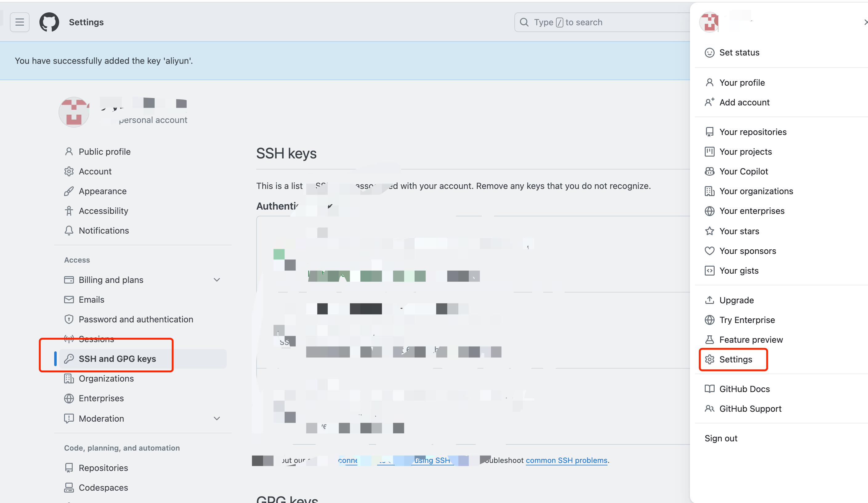
Task: Open Your projects
Action: coord(745,152)
